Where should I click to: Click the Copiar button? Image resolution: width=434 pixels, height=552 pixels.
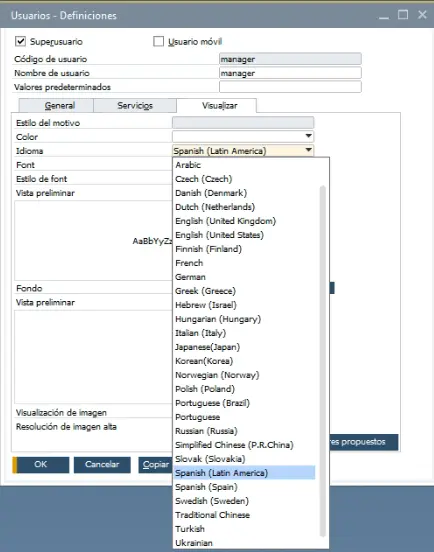[x=155, y=465]
